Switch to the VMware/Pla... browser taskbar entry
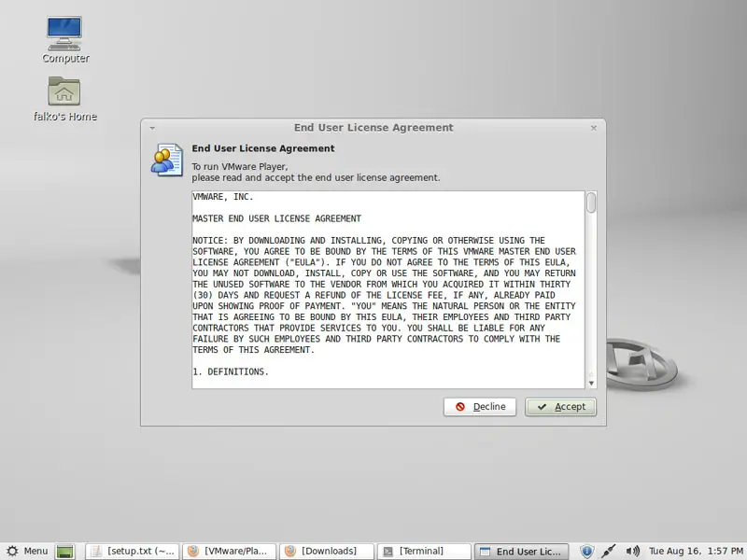This screenshot has height=560, width=747. (229, 552)
